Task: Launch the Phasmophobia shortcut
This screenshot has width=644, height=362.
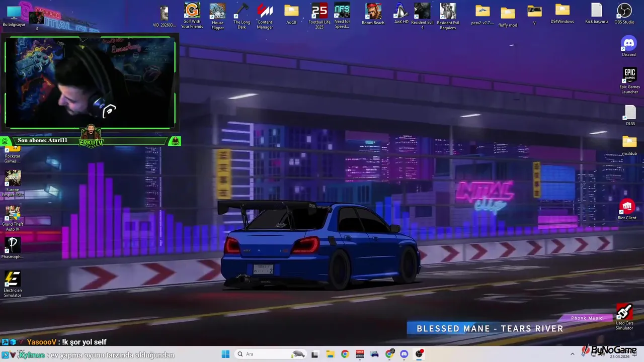Action: click(x=13, y=248)
